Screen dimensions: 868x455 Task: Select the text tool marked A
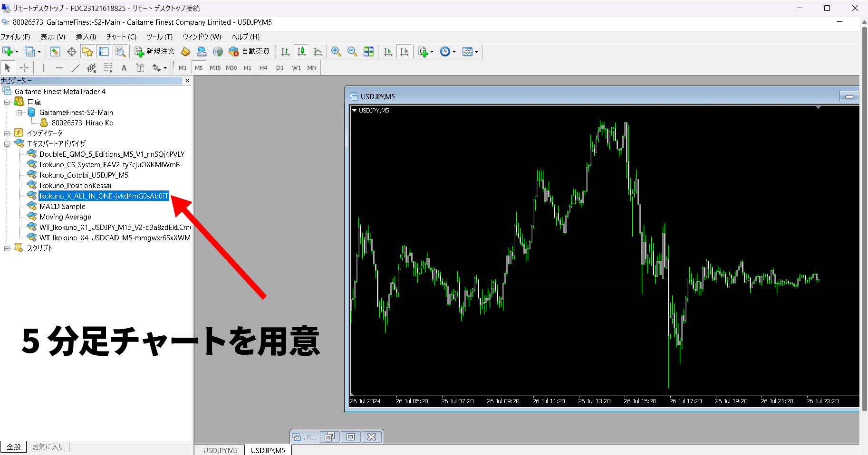tap(124, 68)
